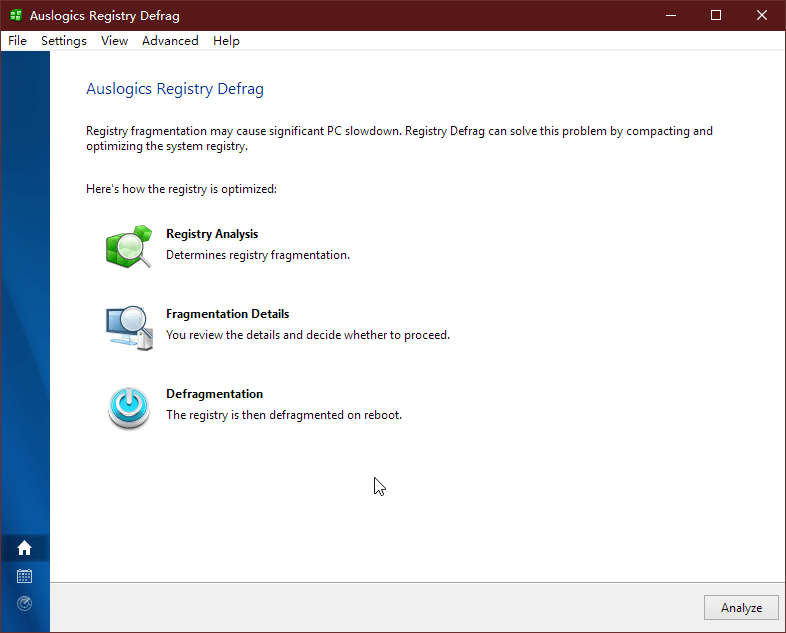Expand the View menu
This screenshot has height=633, width=786.
(x=114, y=41)
